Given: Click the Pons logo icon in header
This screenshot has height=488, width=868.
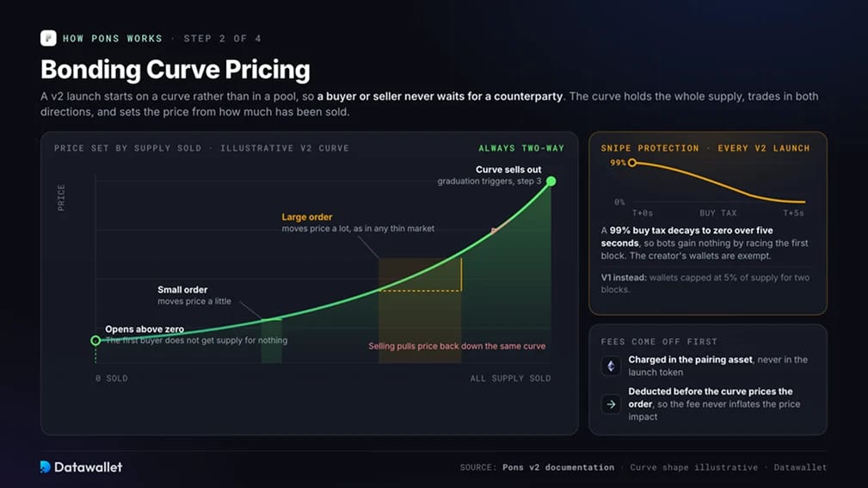Looking at the screenshot, I should pyautogui.click(x=48, y=38).
